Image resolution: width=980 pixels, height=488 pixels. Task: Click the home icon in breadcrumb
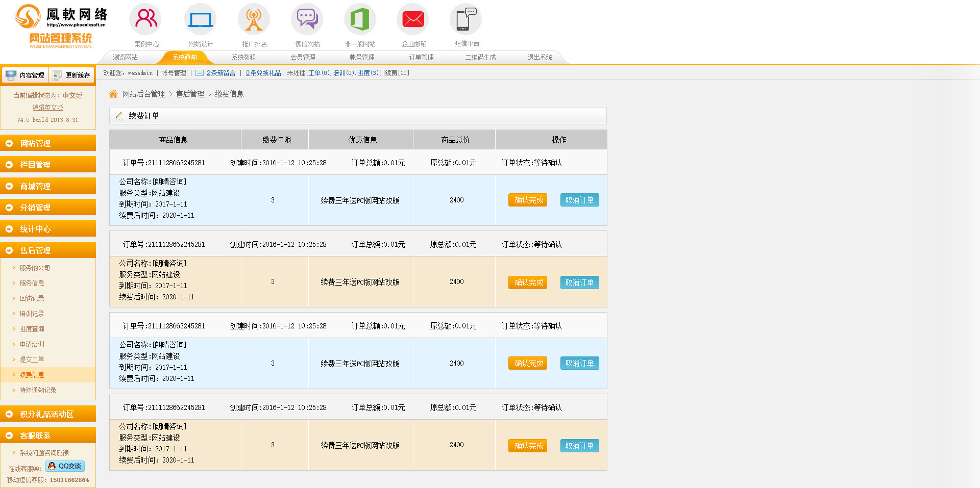(114, 94)
